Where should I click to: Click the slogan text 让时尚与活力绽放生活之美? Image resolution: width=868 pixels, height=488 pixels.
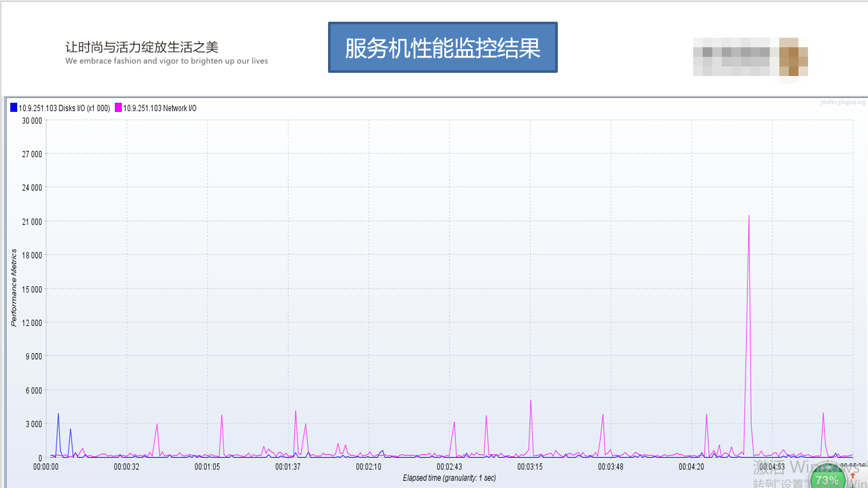tap(142, 47)
